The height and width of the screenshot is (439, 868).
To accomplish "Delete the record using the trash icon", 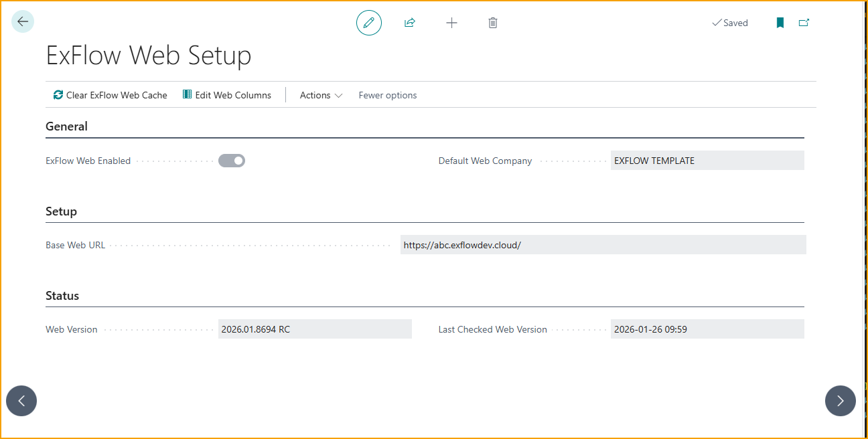I will (x=493, y=22).
